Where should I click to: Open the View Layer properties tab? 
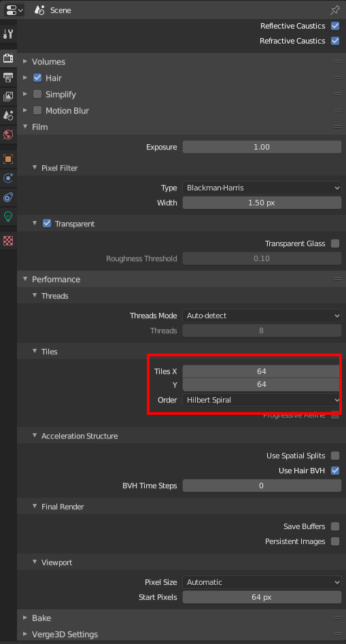[8, 96]
